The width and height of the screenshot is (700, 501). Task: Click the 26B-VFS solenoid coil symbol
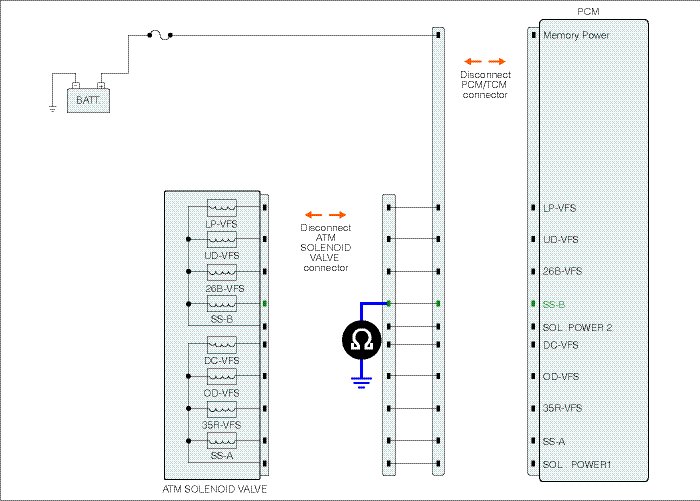pos(222,272)
